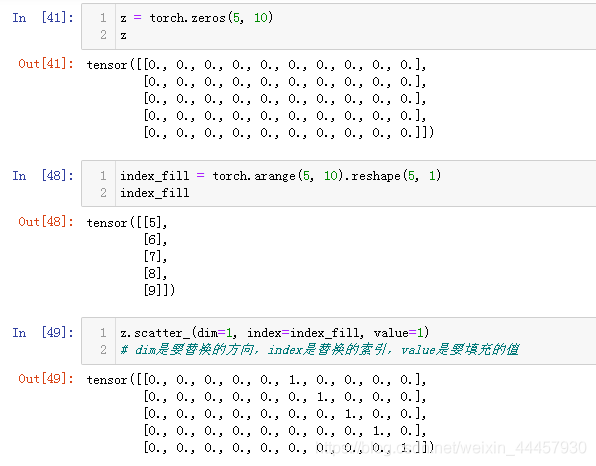Click the In [41] cell prompt
596x466 pixels.
tap(43, 17)
